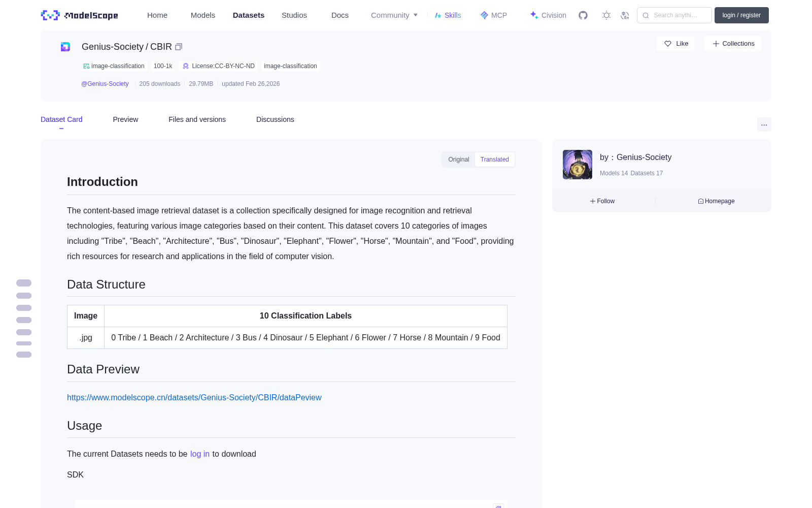This screenshot has height=508, width=812.
Task: Focus the Search anything input field
Action: pyautogui.click(x=674, y=15)
